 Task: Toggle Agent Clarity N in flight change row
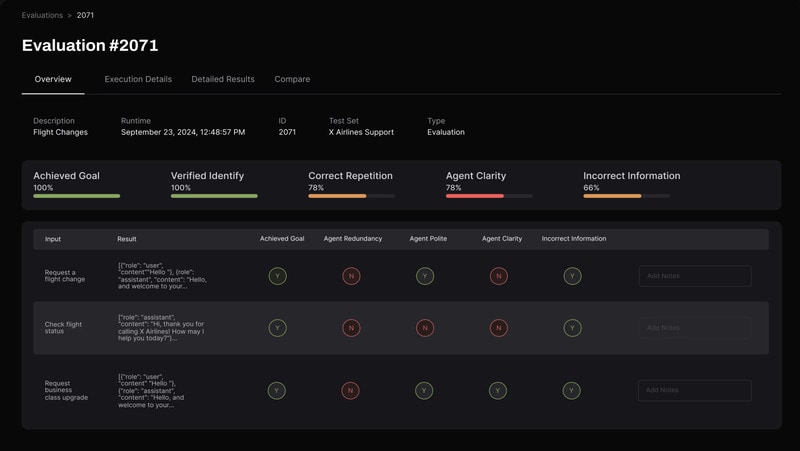[499, 276]
